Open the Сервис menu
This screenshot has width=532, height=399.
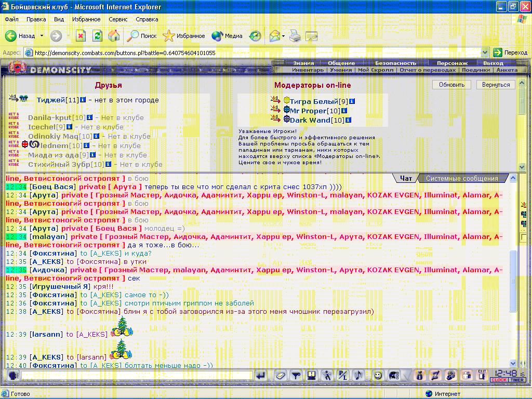click(118, 19)
